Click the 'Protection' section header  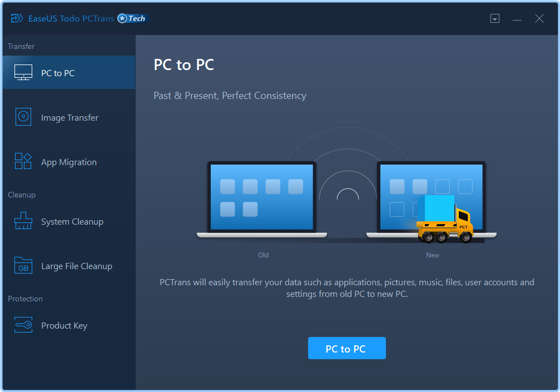pos(26,299)
